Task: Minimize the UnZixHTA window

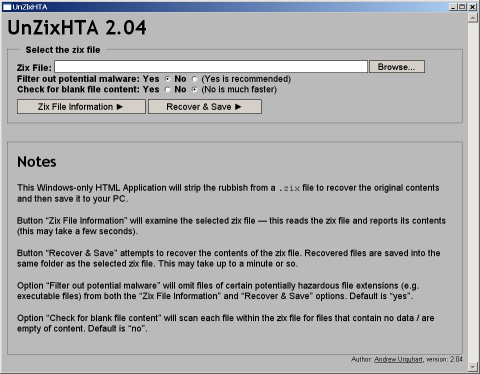Action: click(453, 7)
